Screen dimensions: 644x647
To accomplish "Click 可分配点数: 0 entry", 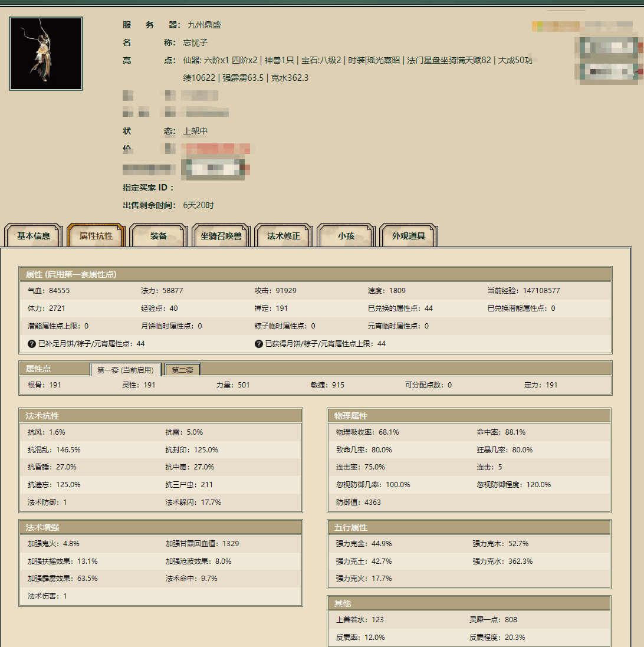I will pos(428,385).
